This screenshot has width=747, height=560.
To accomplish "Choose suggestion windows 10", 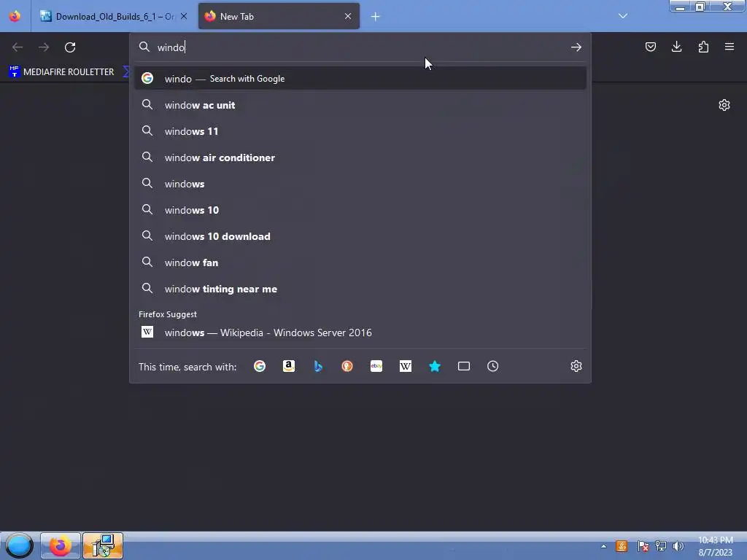I will pyautogui.click(x=360, y=210).
